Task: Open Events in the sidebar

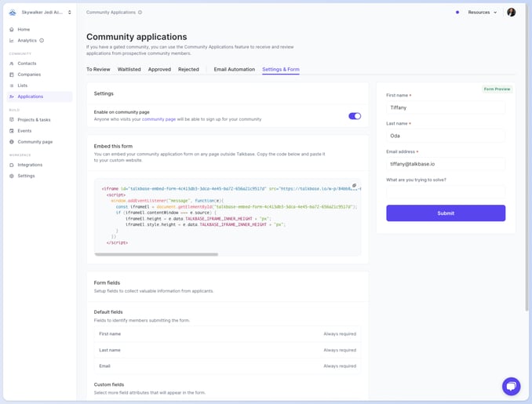Action: [24, 130]
